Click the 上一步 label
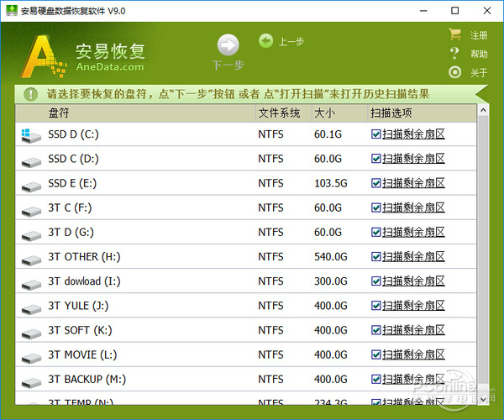 coord(291,41)
